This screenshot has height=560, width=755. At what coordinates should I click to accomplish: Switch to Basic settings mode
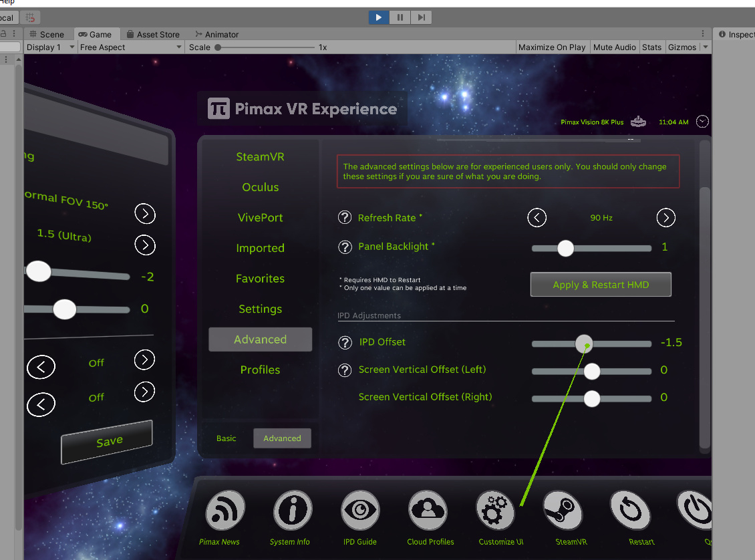(x=226, y=438)
